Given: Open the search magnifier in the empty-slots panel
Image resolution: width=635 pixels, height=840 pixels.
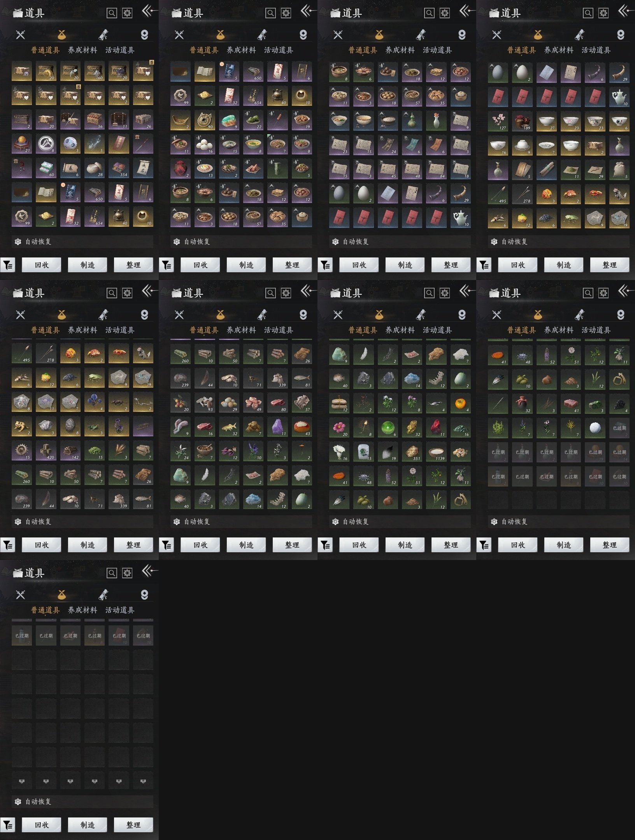Looking at the screenshot, I should tap(112, 573).
